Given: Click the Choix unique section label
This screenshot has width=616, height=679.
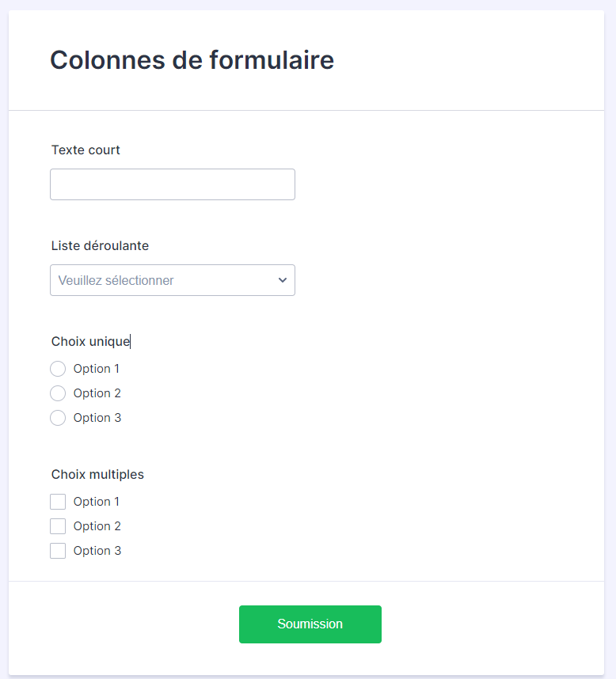Looking at the screenshot, I should [90, 341].
